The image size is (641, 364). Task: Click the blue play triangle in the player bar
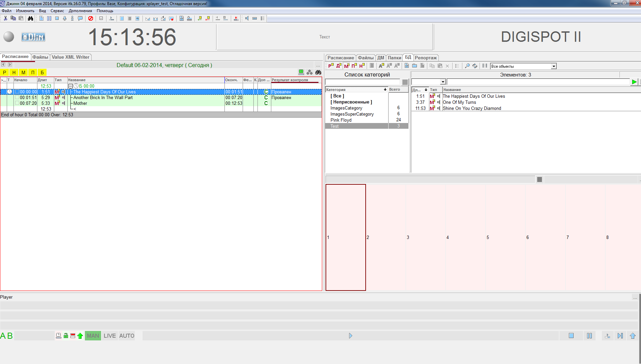click(x=350, y=336)
